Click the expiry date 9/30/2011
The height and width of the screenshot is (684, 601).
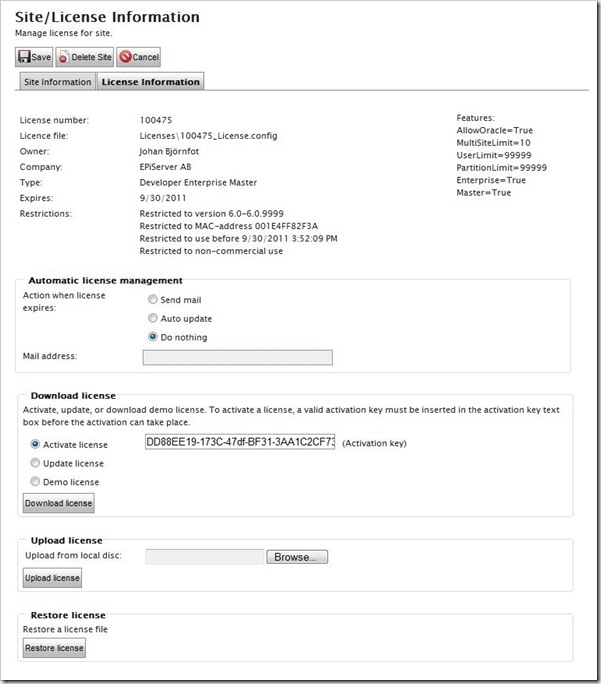(163, 198)
